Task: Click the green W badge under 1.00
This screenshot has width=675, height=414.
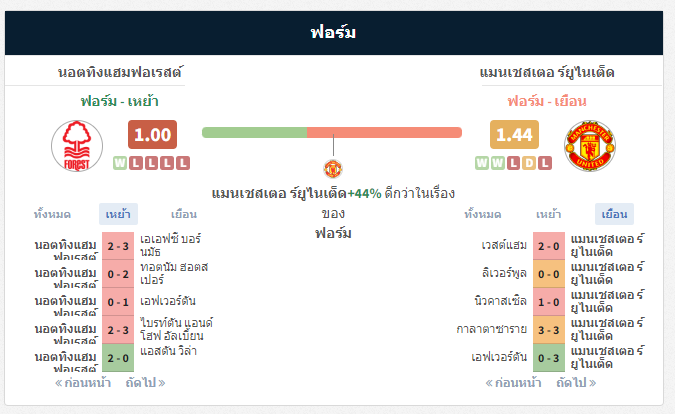Action: [x=120, y=163]
